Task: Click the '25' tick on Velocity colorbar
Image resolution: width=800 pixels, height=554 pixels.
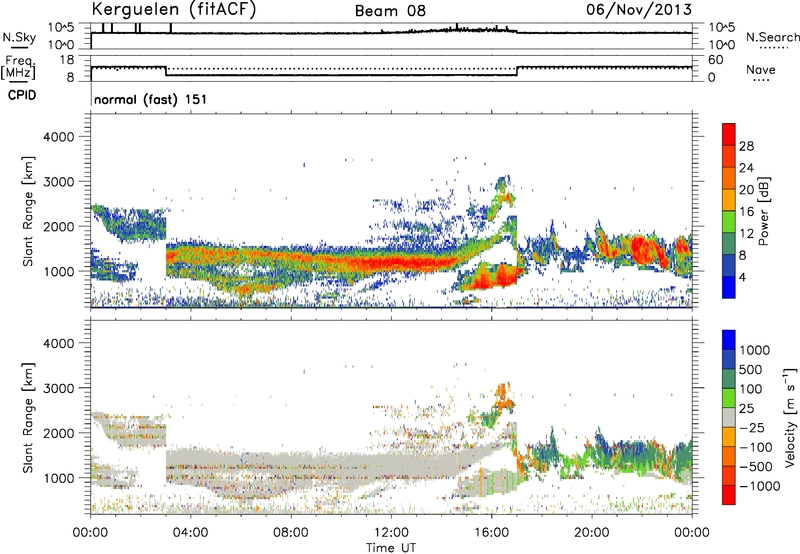Action: [749, 409]
